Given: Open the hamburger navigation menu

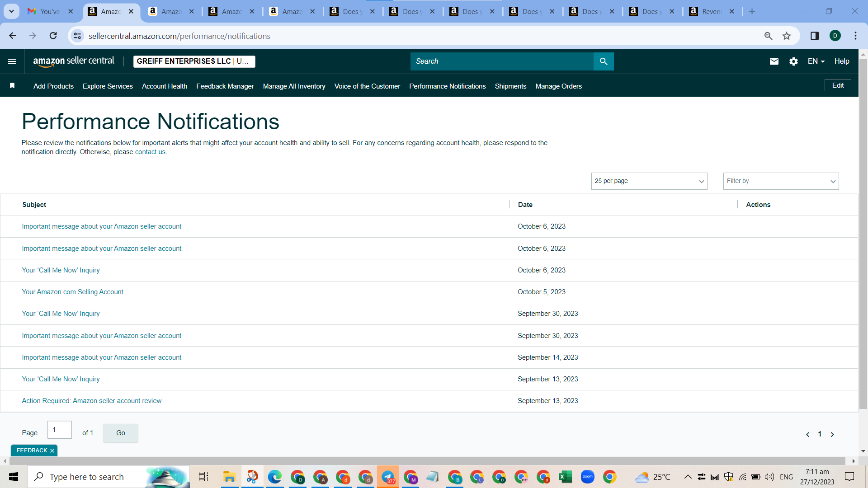Looking at the screenshot, I should point(12,61).
